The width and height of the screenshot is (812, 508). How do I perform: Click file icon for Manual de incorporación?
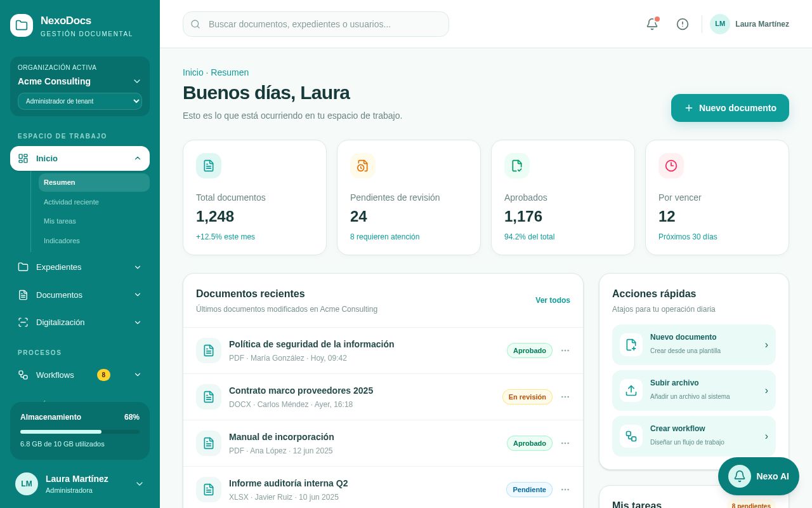tap(209, 443)
